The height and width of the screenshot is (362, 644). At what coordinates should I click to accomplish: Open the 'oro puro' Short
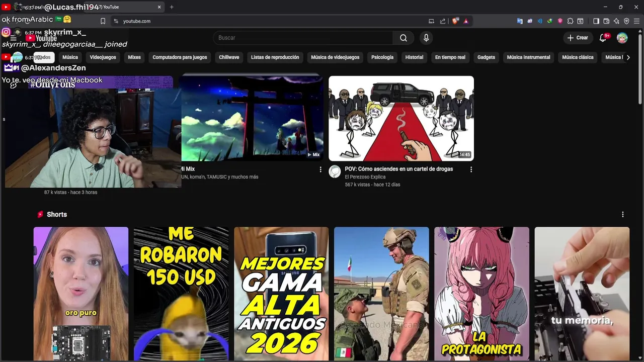[x=81, y=294]
